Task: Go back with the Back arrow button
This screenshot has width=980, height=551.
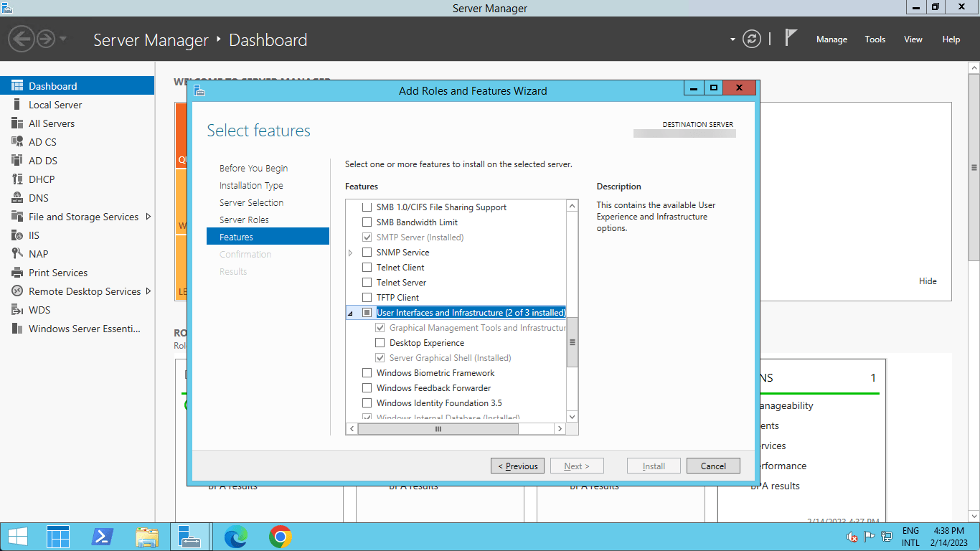Action: (22, 39)
